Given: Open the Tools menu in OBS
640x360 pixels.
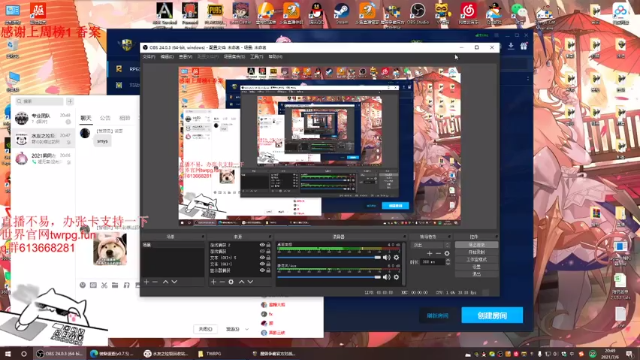Looking at the screenshot, I should coord(256,57).
